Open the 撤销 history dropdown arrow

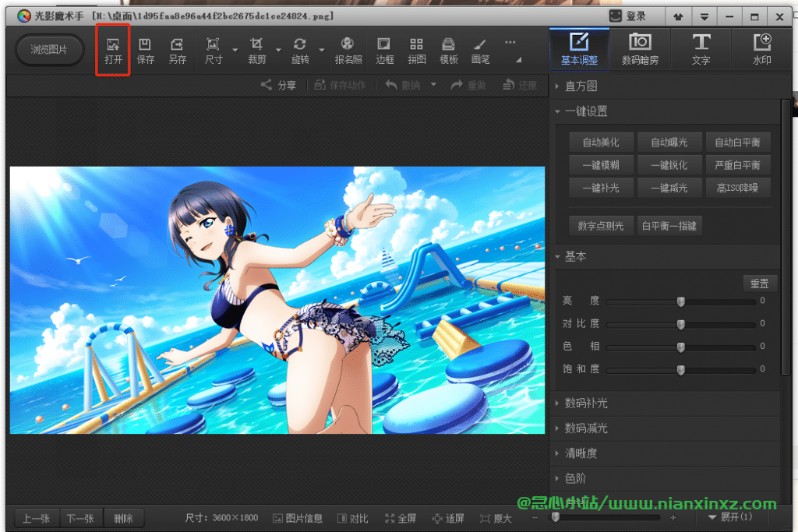(x=433, y=84)
